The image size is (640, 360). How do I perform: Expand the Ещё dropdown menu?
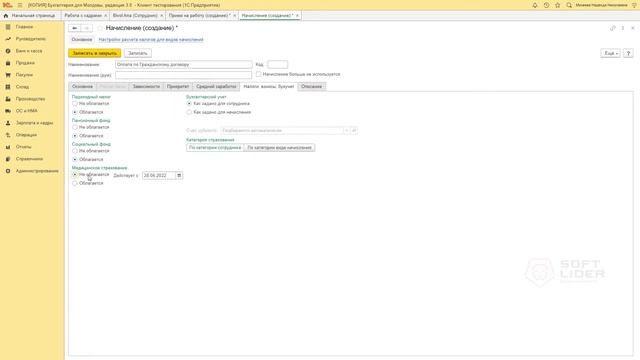click(x=610, y=53)
